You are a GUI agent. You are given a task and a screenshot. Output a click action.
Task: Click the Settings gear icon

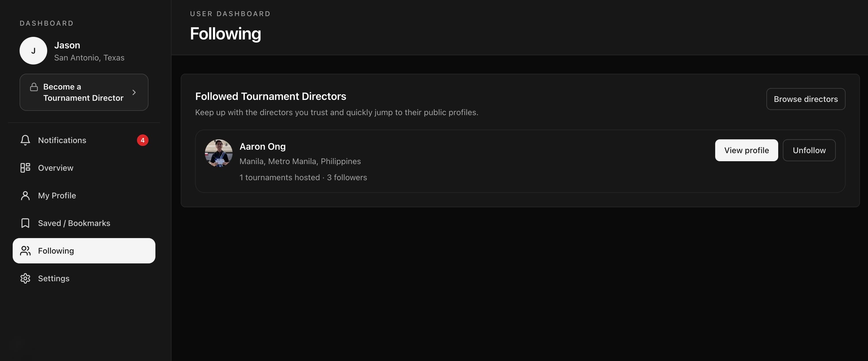point(25,278)
